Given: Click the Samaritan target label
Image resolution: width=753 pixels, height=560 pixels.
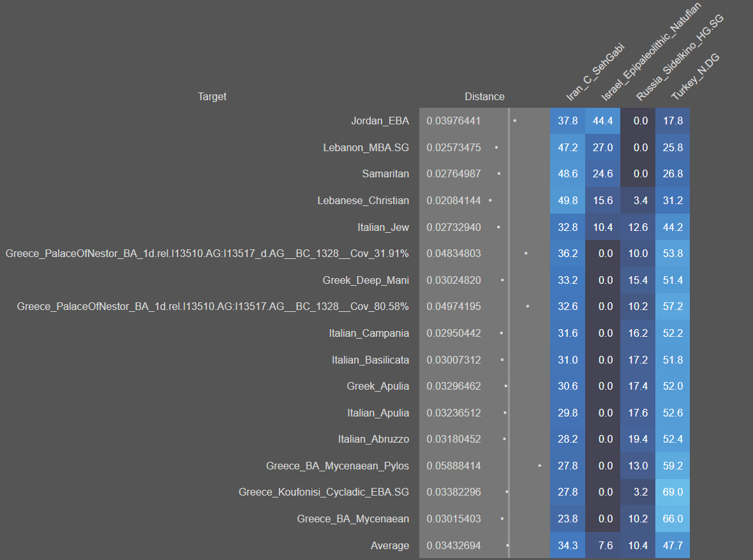Looking at the screenshot, I should (x=385, y=173).
